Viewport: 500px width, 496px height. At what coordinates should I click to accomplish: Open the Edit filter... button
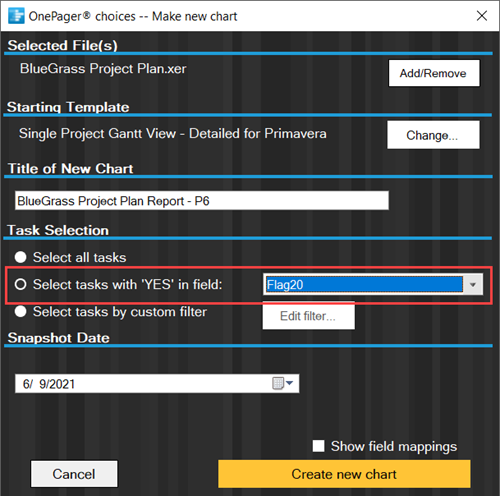[308, 316]
